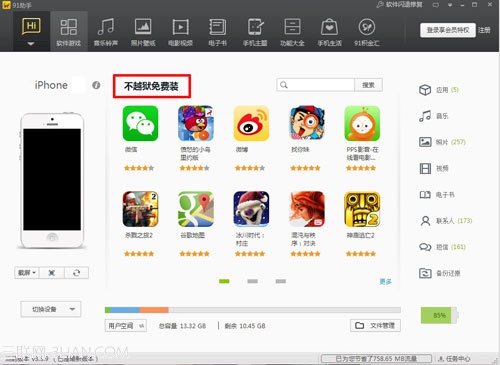Viewport: 500px width, 365px height.
Task: Click the 85% battery indicator
Action: [439, 315]
